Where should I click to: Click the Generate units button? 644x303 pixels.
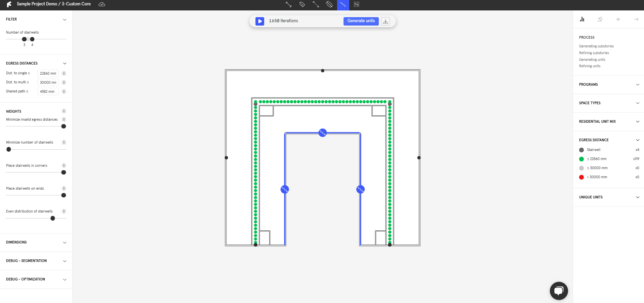361,21
